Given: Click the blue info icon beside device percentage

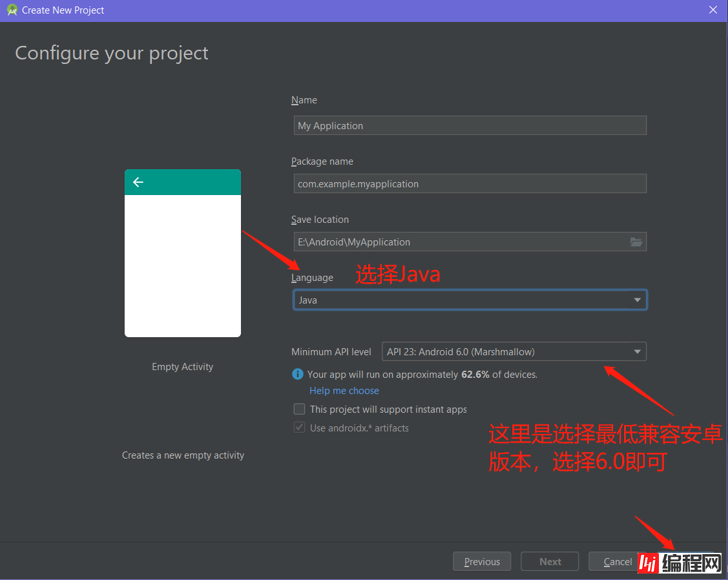Looking at the screenshot, I should [x=298, y=374].
